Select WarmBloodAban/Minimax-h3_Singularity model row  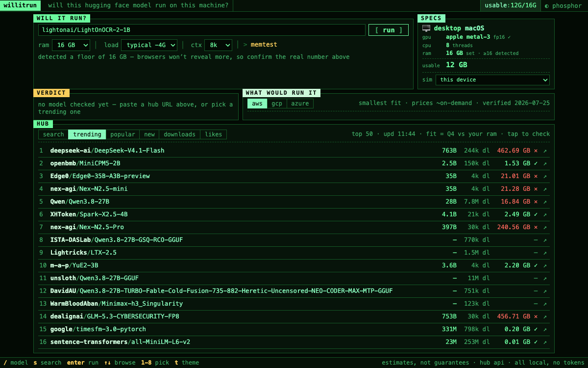[294, 304]
